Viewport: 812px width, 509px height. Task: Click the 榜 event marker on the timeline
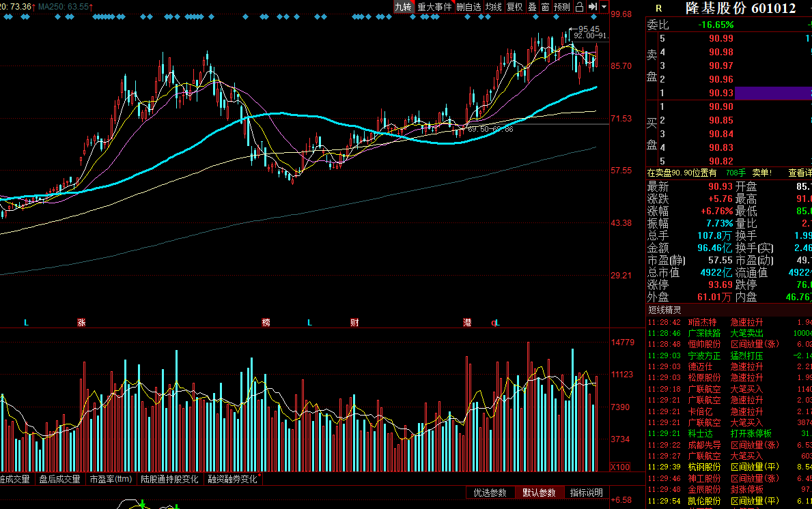click(x=266, y=322)
